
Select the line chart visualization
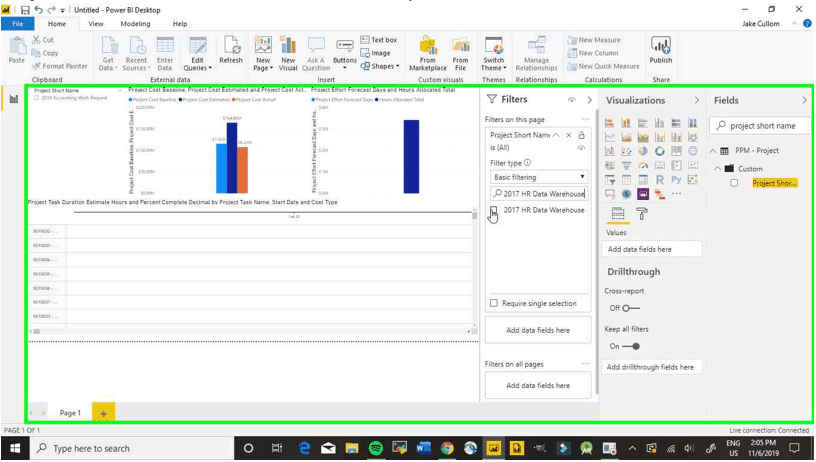[609, 137]
